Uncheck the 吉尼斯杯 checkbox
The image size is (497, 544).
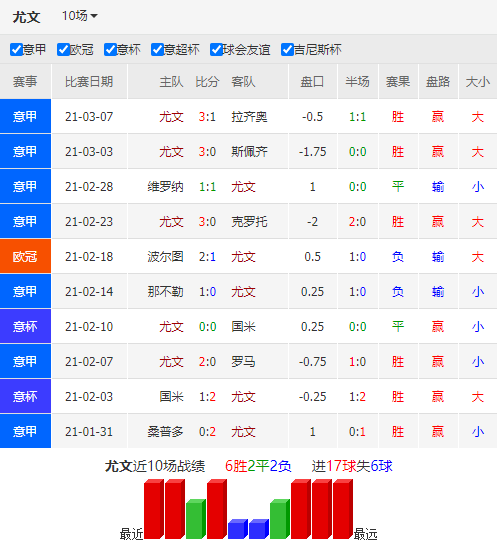[x=287, y=50]
